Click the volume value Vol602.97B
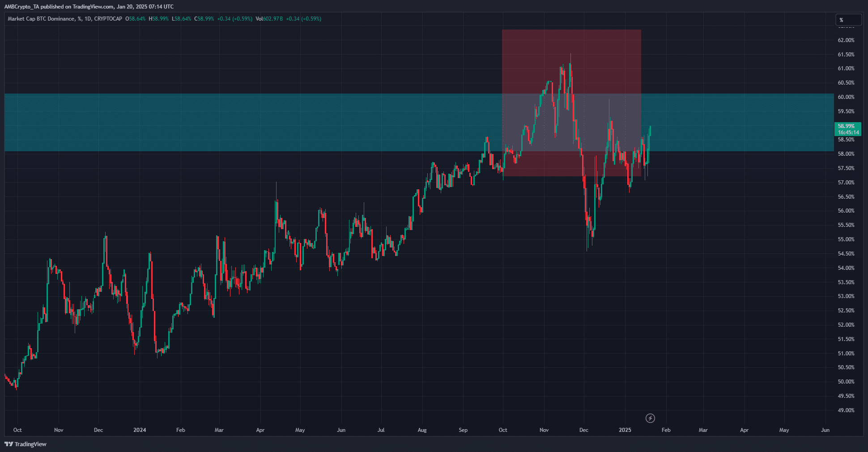Screen dimensions: 868x452 click(x=269, y=19)
